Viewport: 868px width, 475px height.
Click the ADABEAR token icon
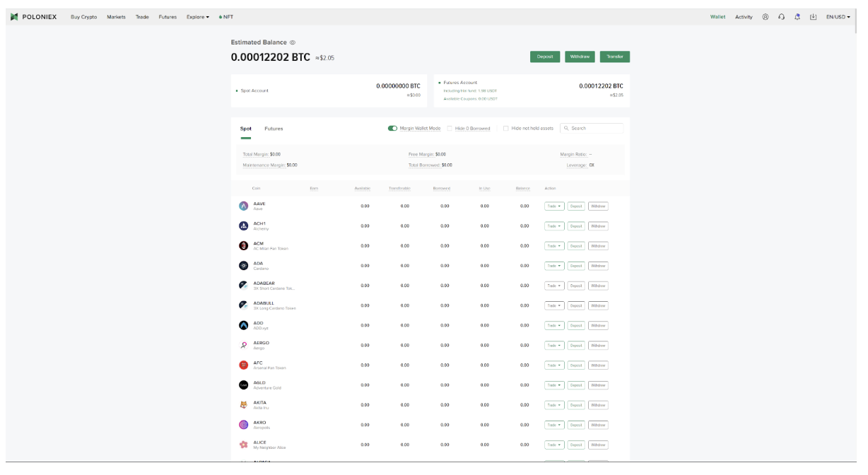pyautogui.click(x=244, y=286)
